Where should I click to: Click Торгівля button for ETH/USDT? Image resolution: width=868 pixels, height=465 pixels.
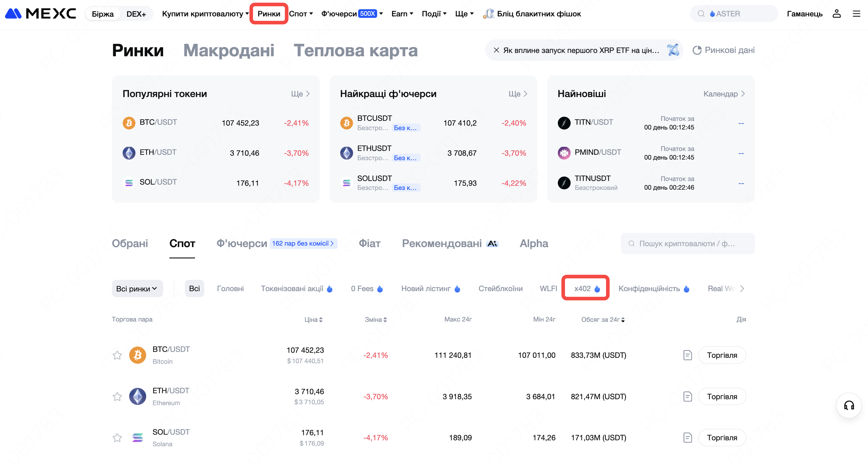coord(722,396)
